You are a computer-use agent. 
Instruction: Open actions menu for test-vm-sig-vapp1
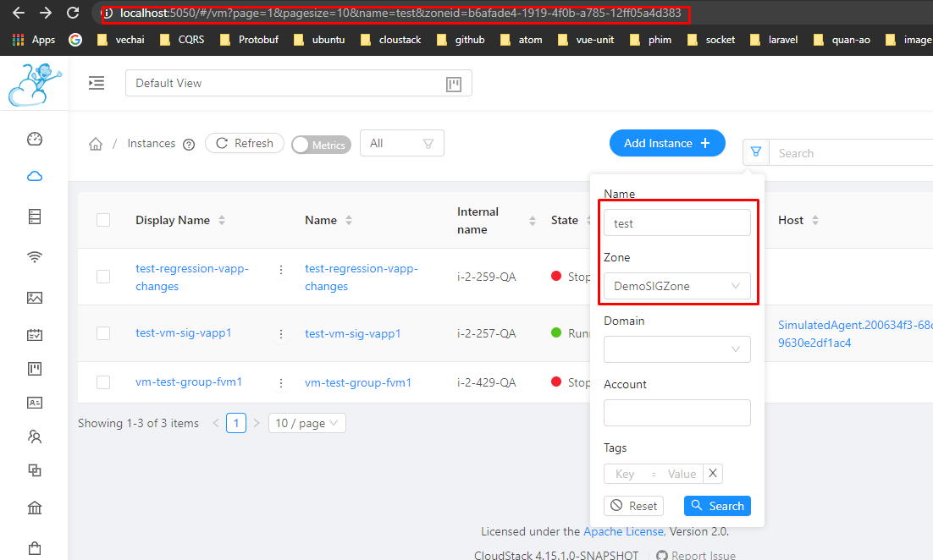pos(281,334)
